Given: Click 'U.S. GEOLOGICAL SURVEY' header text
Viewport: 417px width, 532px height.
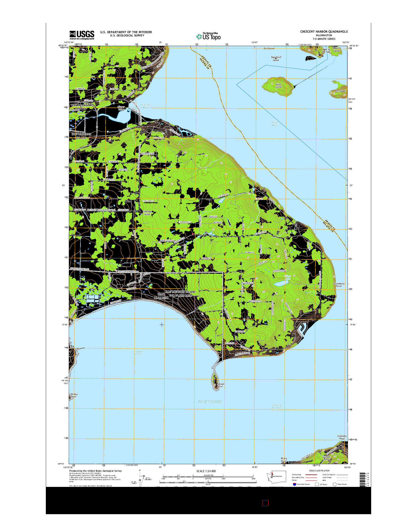Looking at the screenshot, I should coord(127,35).
